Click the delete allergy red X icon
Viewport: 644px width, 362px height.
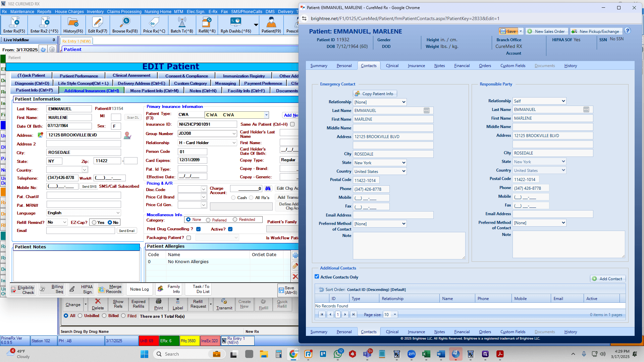point(295,277)
